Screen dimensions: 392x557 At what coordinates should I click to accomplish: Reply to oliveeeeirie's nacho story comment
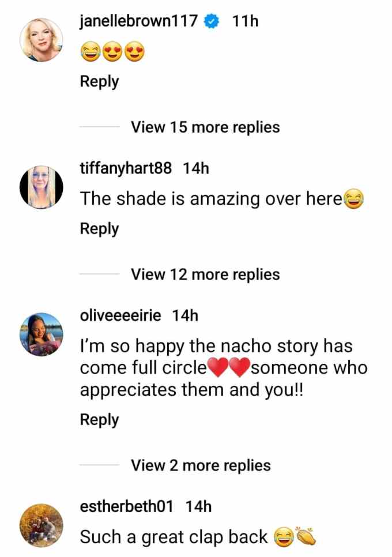point(99,420)
